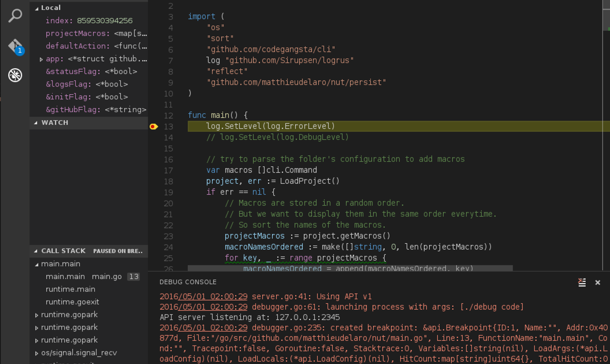This screenshot has width=610, height=364.
Task: Click line number 17 in the gutter
Action: click(x=168, y=170)
